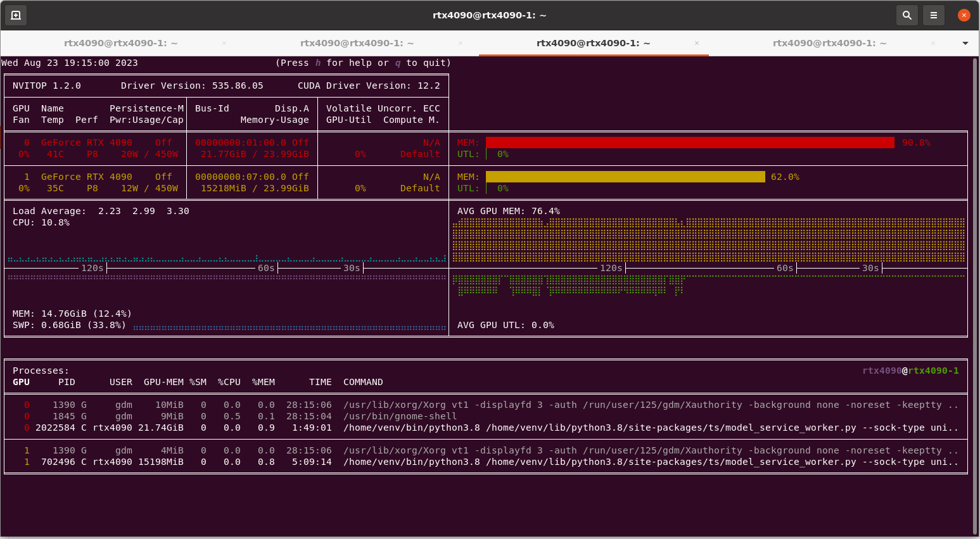Open a new terminal tab

pyautogui.click(x=15, y=15)
